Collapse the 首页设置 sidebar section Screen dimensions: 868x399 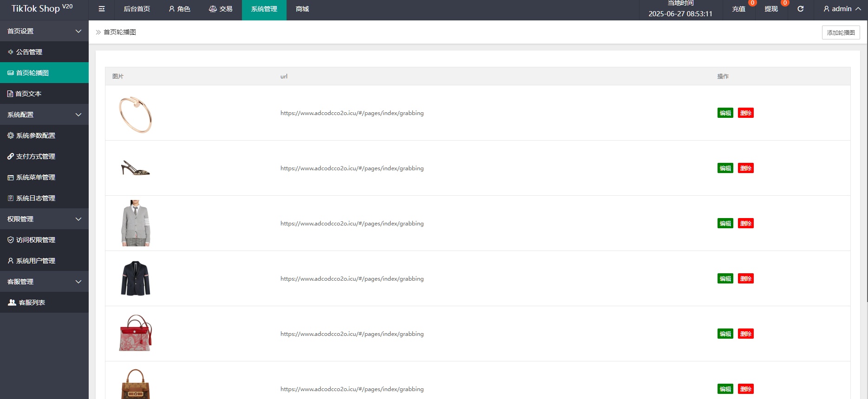point(78,31)
